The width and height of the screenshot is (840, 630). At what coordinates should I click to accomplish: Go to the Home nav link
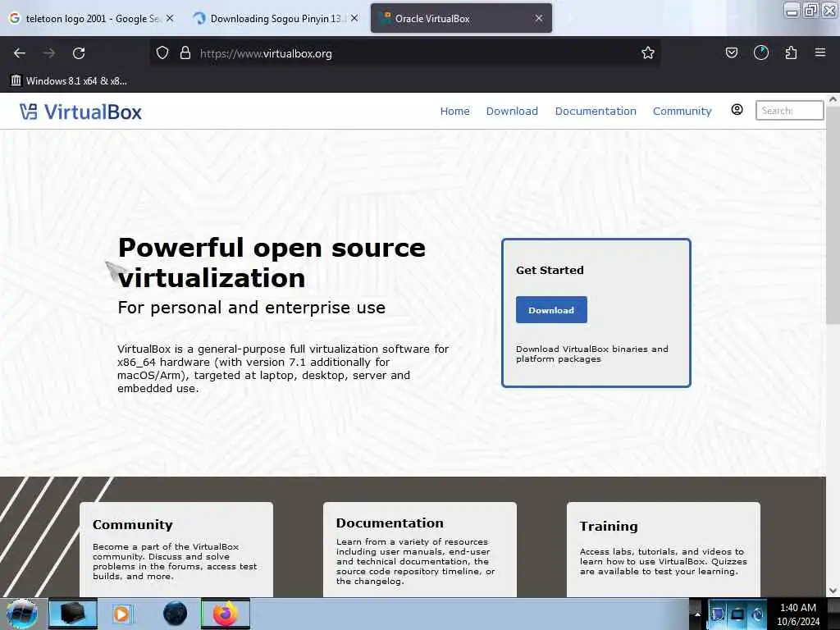pyautogui.click(x=454, y=111)
